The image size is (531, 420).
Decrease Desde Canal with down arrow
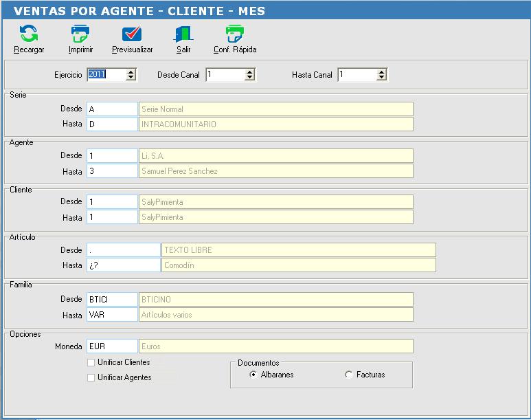(249, 78)
